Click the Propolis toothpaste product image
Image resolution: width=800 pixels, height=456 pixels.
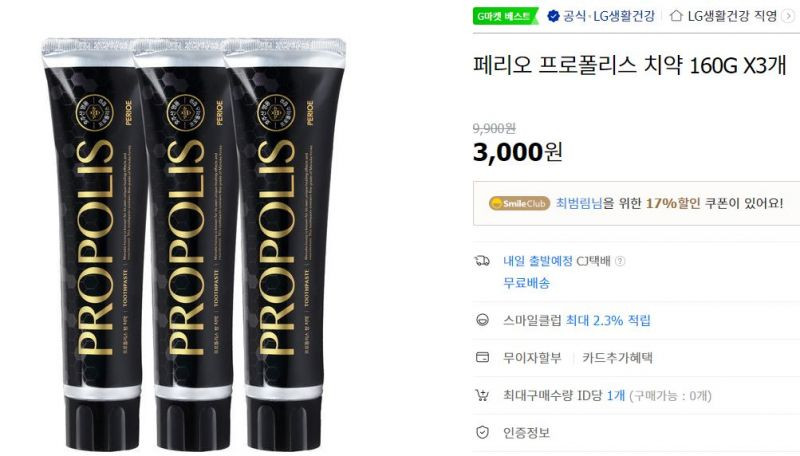tap(194, 244)
